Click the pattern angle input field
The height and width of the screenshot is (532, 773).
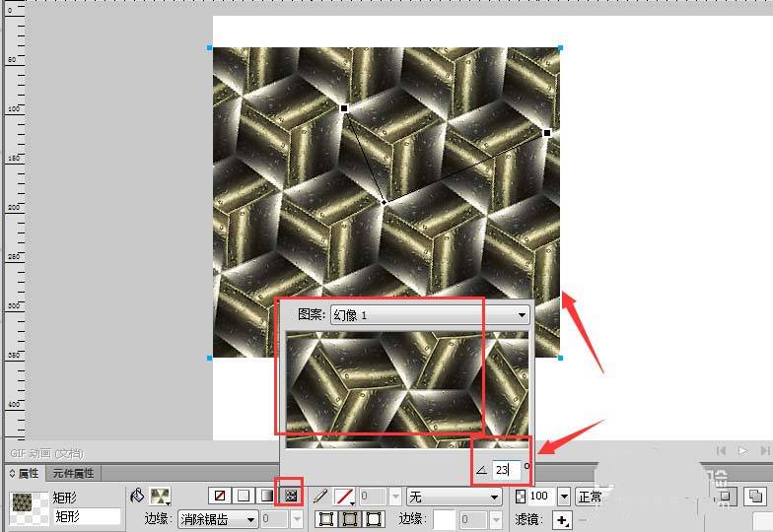click(x=506, y=471)
